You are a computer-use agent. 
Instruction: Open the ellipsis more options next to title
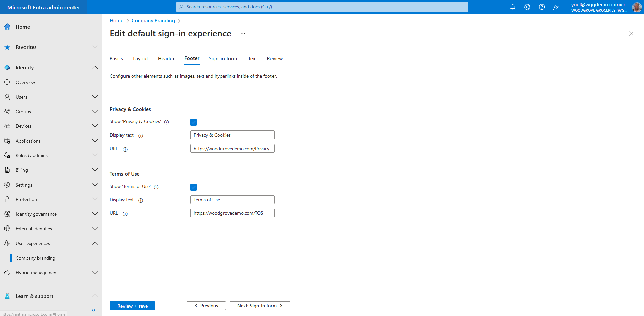243,34
